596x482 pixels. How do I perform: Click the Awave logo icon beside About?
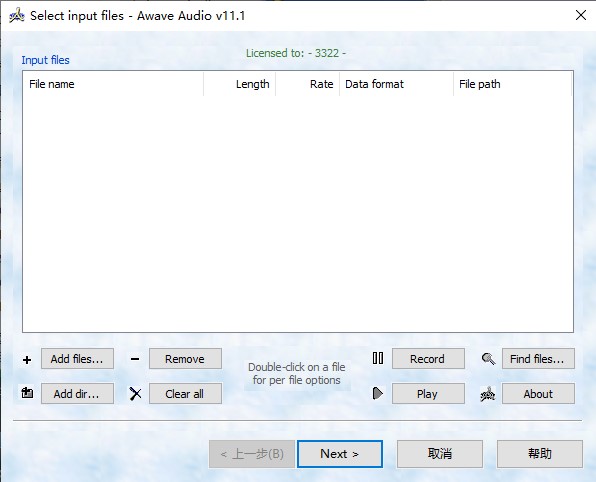point(488,394)
